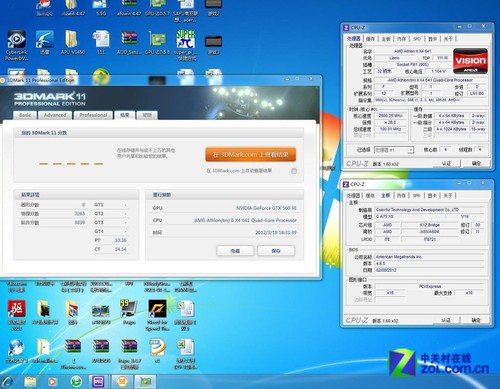Click the PT value 10.36 in results

[120, 240]
